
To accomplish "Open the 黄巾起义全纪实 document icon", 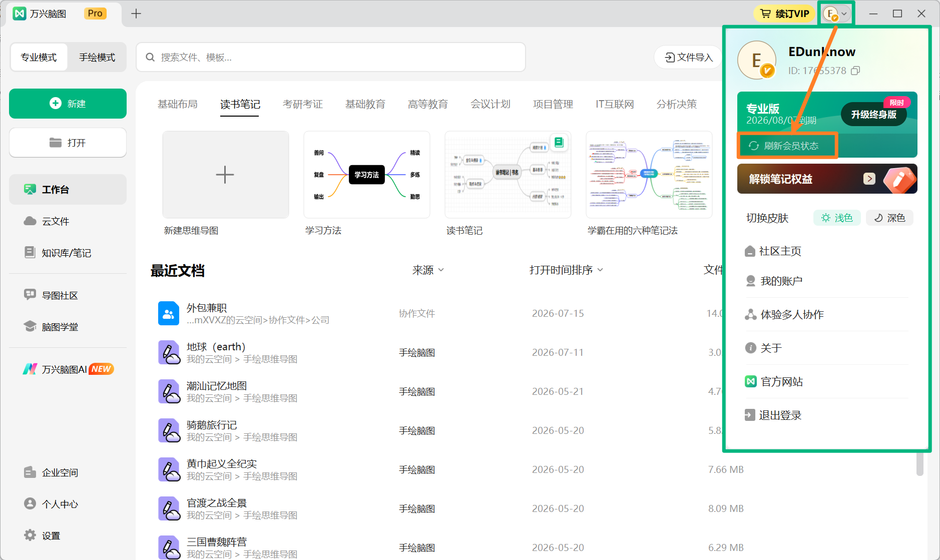I will (169, 469).
